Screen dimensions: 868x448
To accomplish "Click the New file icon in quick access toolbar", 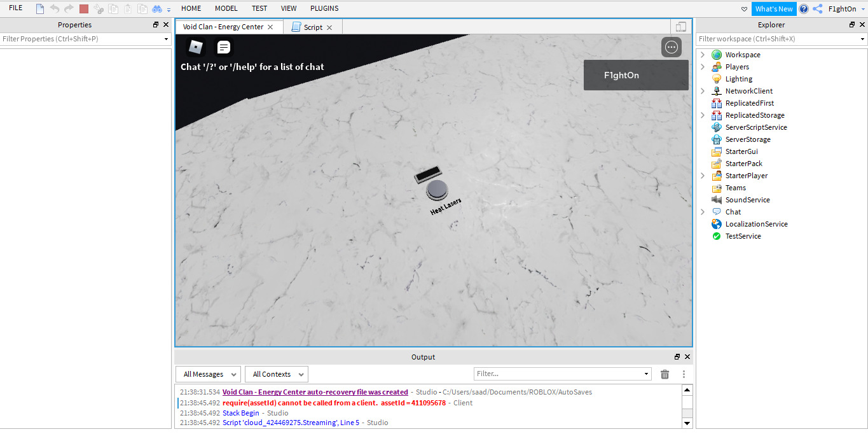I will pos(40,9).
